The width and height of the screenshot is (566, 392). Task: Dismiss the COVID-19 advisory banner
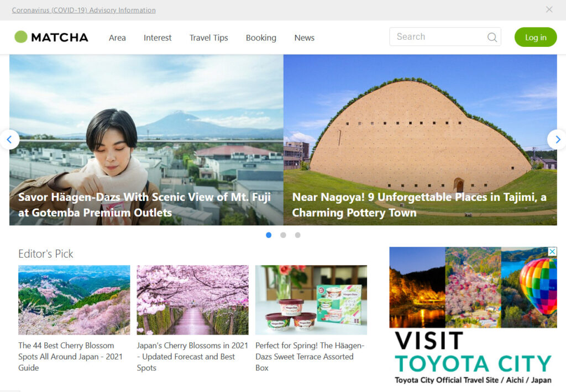(x=549, y=9)
